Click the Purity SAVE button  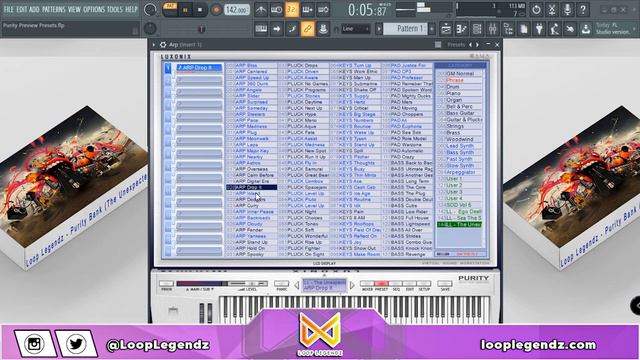(x=445, y=284)
